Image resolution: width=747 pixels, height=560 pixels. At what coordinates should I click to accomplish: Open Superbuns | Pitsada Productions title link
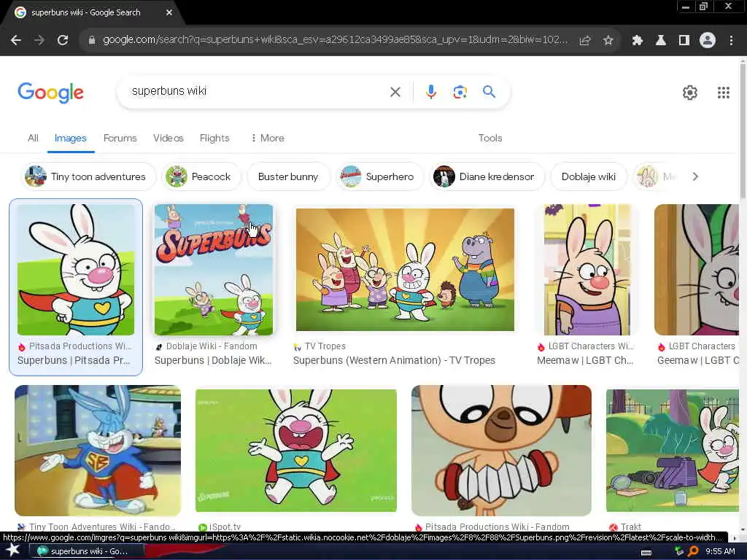[74, 360]
